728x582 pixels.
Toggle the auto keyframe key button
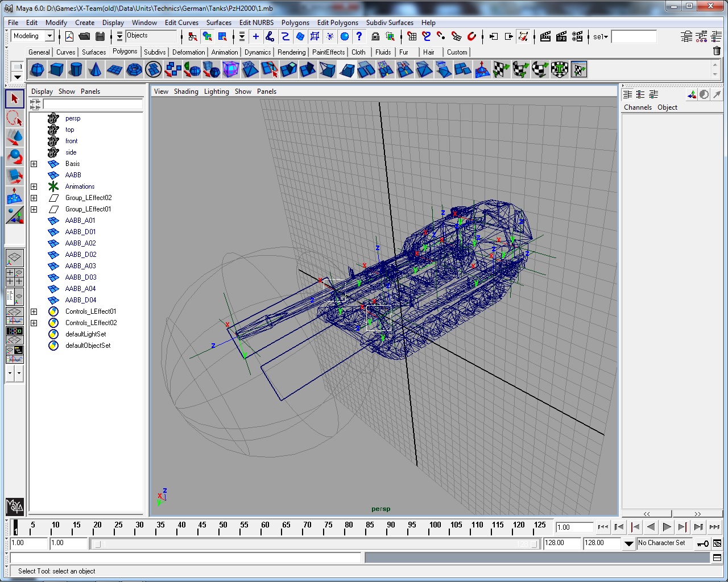(703, 543)
